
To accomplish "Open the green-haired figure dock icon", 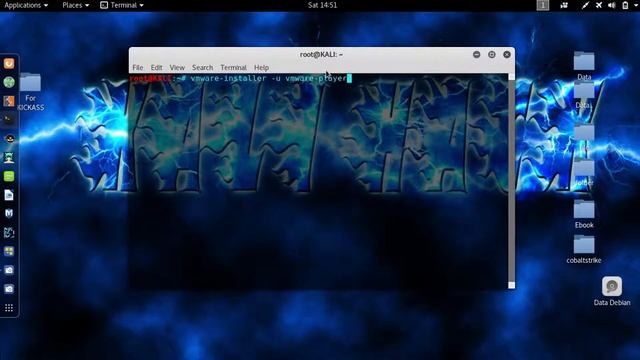I will 9,157.
